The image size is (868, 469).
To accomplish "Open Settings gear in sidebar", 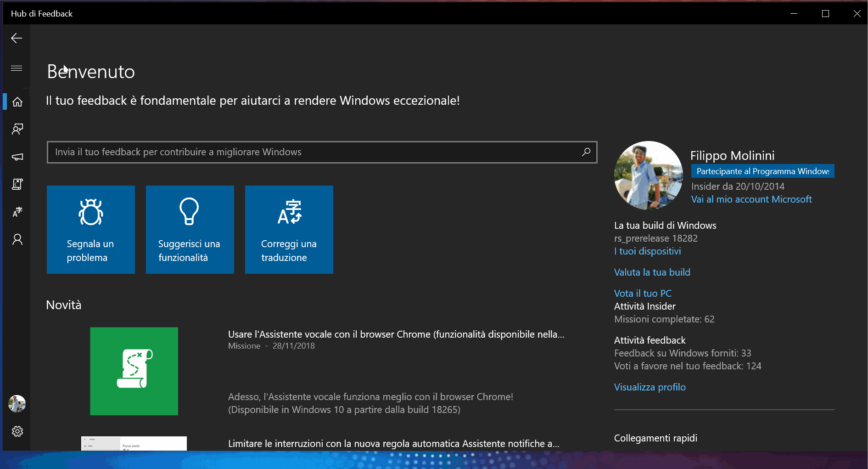I will click(17, 431).
